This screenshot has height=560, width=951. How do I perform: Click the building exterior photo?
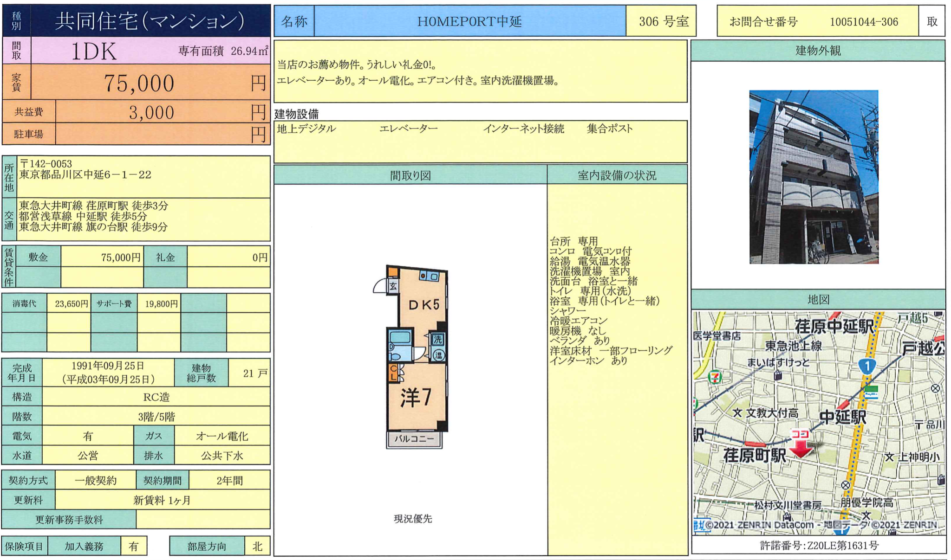814,177
